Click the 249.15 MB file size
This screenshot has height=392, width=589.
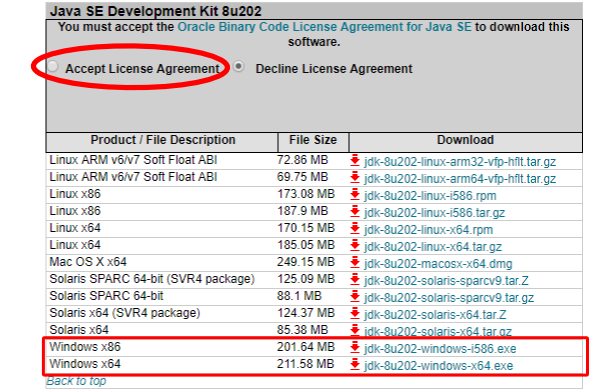306,262
